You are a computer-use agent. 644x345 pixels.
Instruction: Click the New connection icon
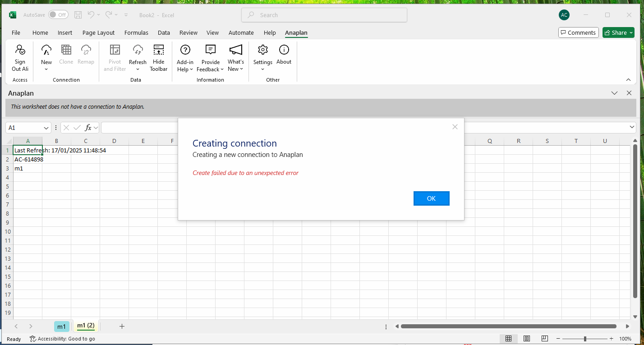[46, 50]
